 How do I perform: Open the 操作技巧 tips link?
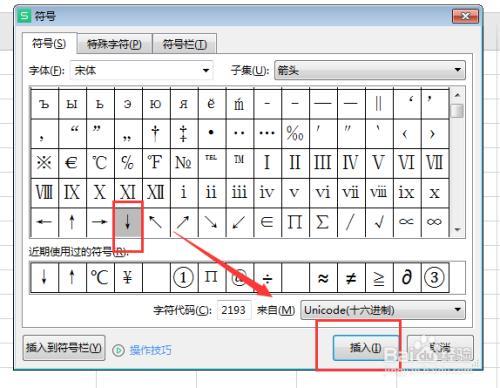[x=150, y=350]
